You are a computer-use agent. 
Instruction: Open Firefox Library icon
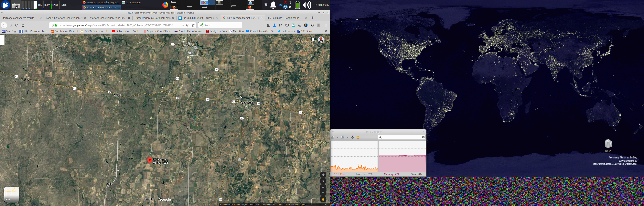pyautogui.click(x=281, y=25)
